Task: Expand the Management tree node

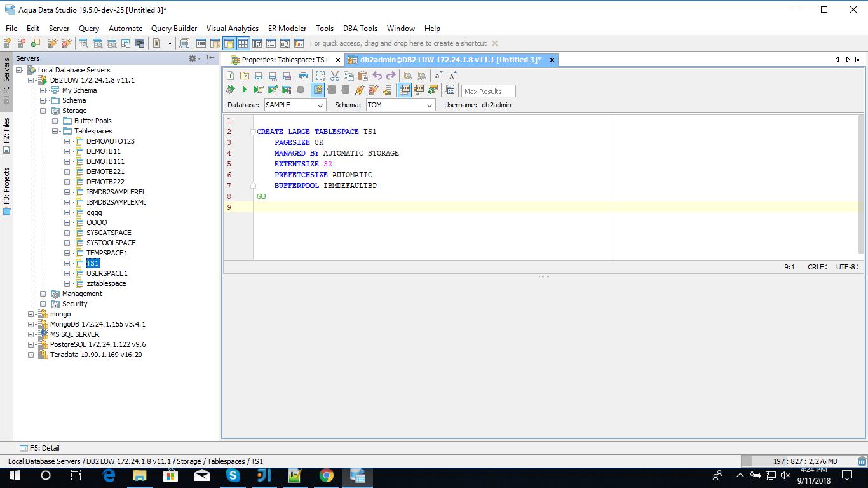Action: [x=43, y=294]
